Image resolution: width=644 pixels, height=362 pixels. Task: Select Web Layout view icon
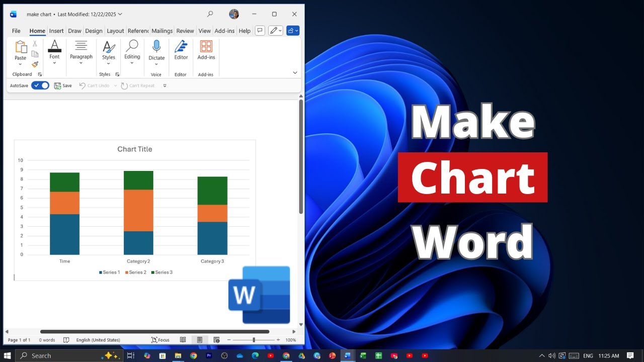pyautogui.click(x=216, y=340)
